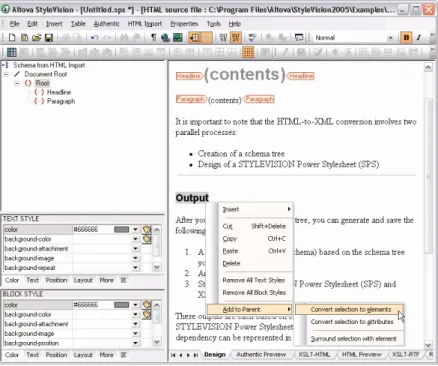This screenshot has height=366, width=438.
Task: Click the window-layout icon left of Normal dropdown
Action: pos(299,38)
